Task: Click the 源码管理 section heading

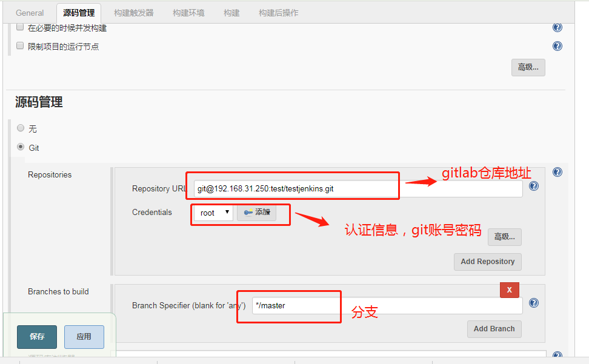Action: tap(39, 102)
